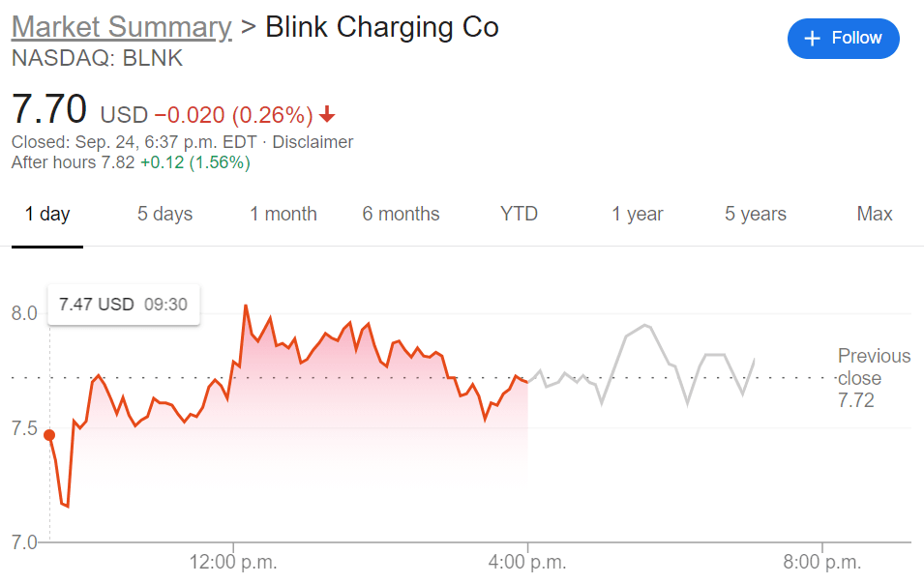Click the Previous close 7.72 label

pyautogui.click(x=873, y=378)
